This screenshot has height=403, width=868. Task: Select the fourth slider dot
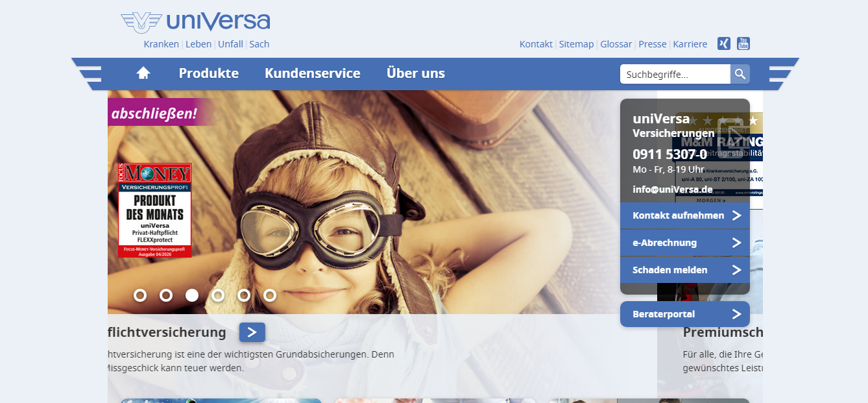218,295
